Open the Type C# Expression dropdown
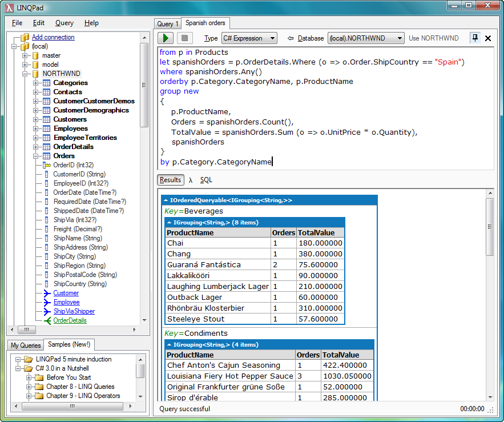504x422 pixels. point(249,38)
